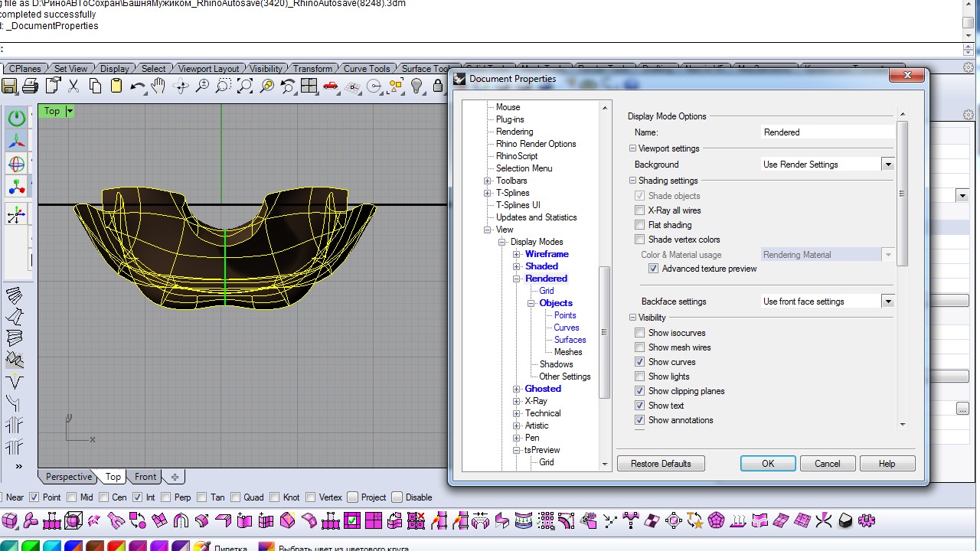Select the Cut scissors icon

[x=73, y=86]
